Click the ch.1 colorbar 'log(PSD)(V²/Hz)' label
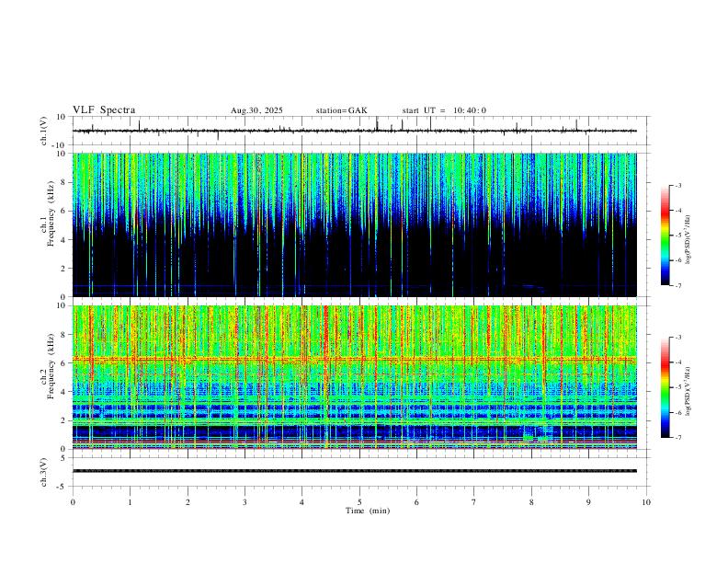Viewport: 728px width, 563px height. (688, 240)
